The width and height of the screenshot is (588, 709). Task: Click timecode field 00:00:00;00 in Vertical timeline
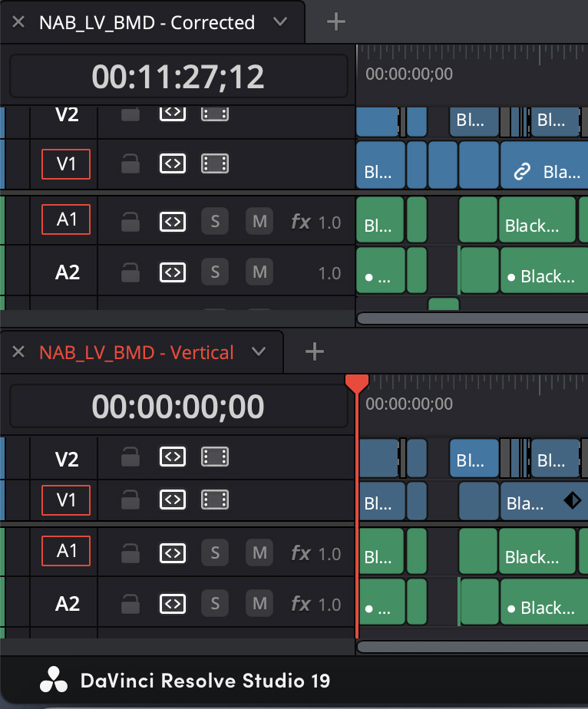coord(178,406)
